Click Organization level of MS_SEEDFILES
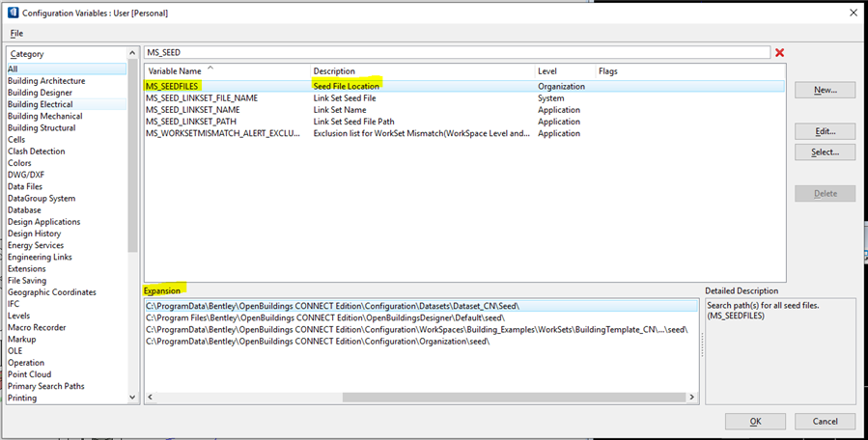The image size is (868, 440). point(561,86)
